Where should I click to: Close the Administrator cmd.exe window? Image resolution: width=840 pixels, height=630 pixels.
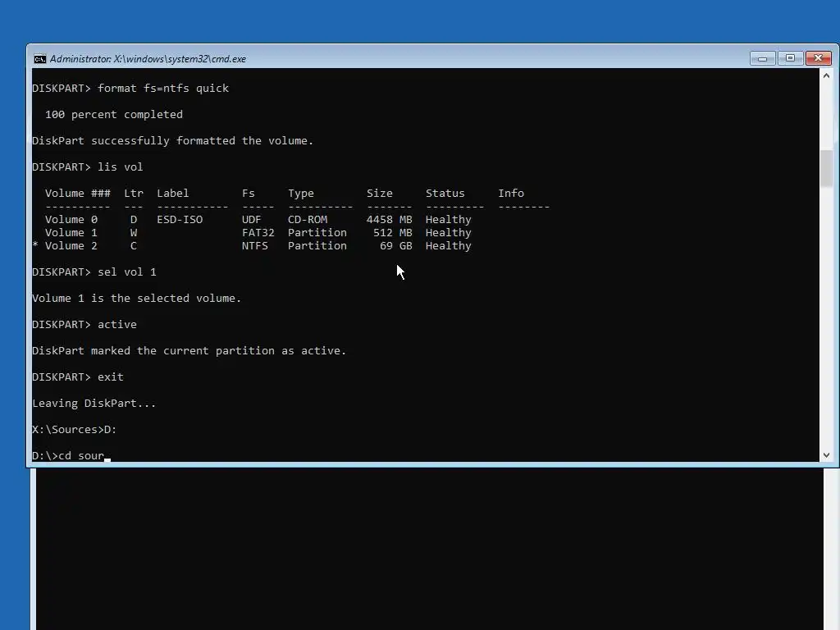[x=819, y=58]
